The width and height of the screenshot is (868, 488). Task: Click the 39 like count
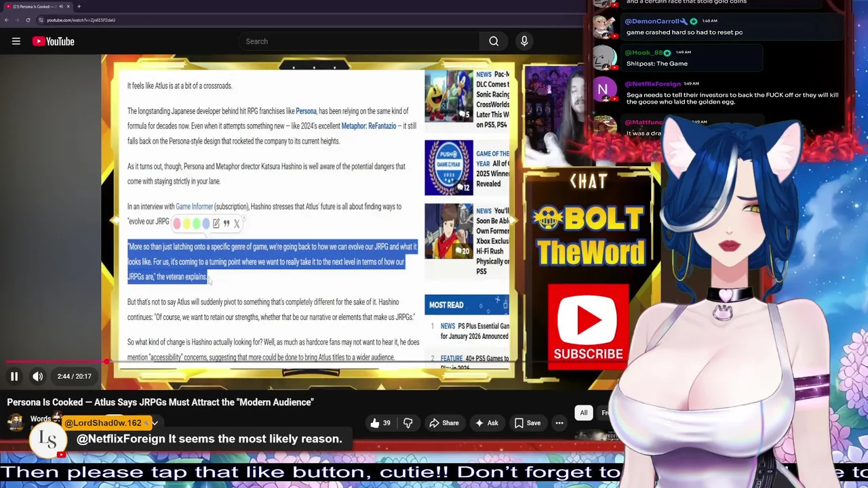click(x=387, y=423)
